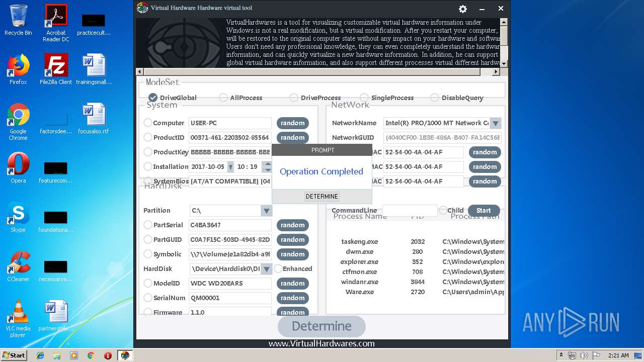The image size is (644, 362).
Task: Select Virtual Hardware taskbar button
Action: click(x=125, y=355)
